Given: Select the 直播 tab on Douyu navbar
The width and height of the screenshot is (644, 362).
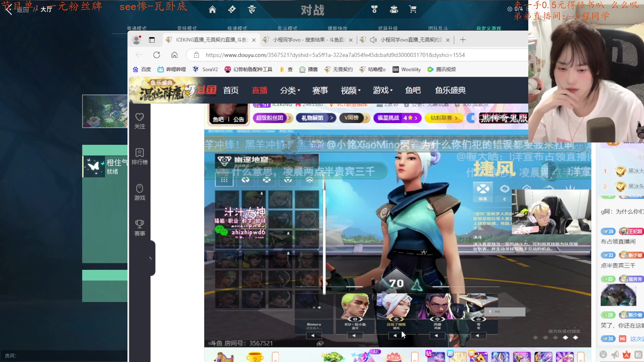Looking at the screenshot, I should pyautogui.click(x=259, y=90).
